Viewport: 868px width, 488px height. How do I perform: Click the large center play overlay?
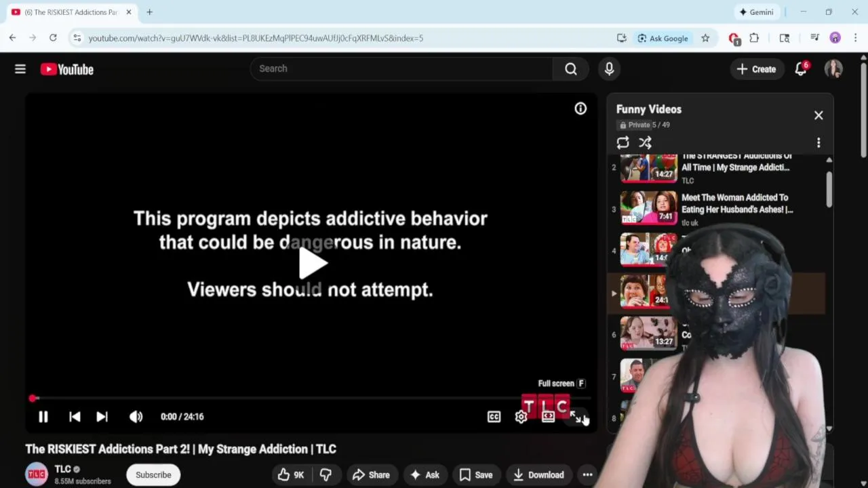click(312, 263)
